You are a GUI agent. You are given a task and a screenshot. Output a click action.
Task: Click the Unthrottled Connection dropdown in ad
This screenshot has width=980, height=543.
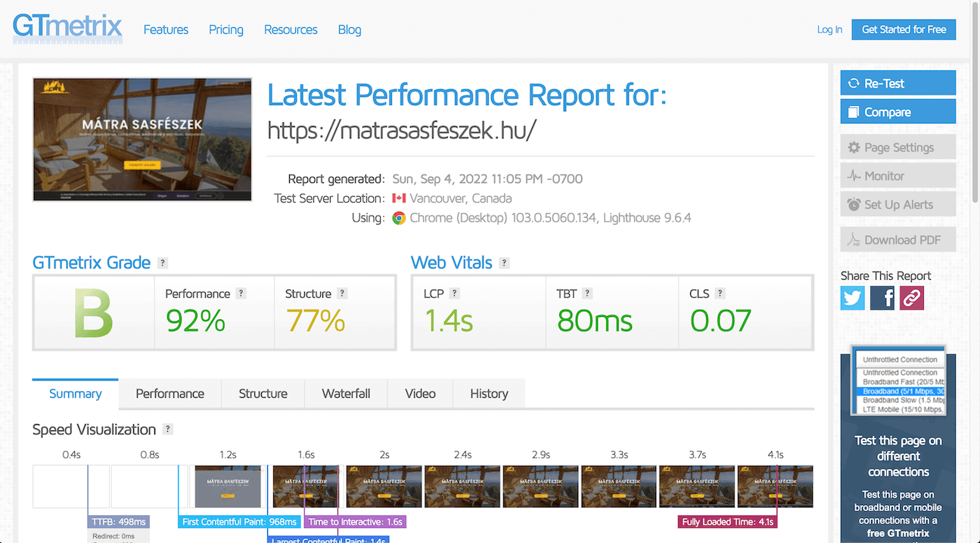click(x=899, y=359)
